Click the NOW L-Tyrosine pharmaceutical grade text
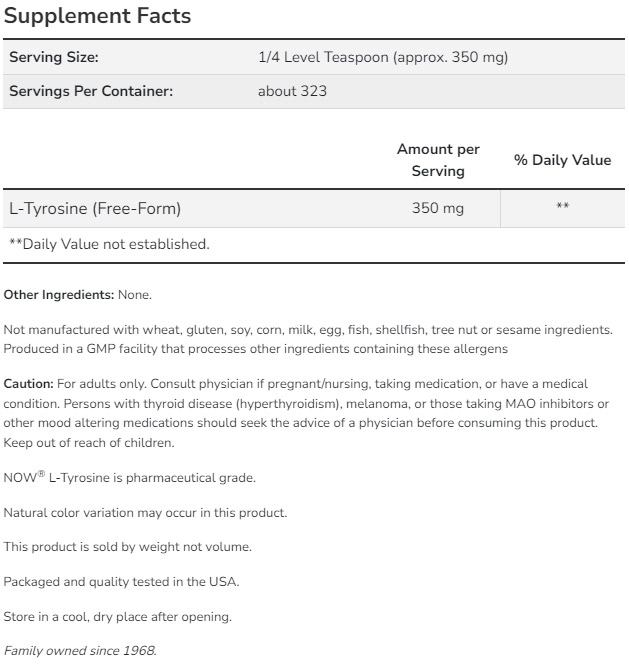The image size is (629, 665). click(129, 478)
